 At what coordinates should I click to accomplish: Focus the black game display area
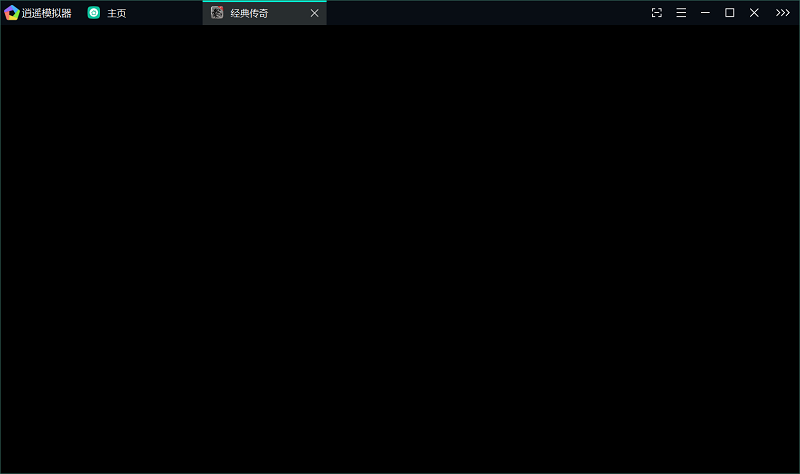pos(400,250)
